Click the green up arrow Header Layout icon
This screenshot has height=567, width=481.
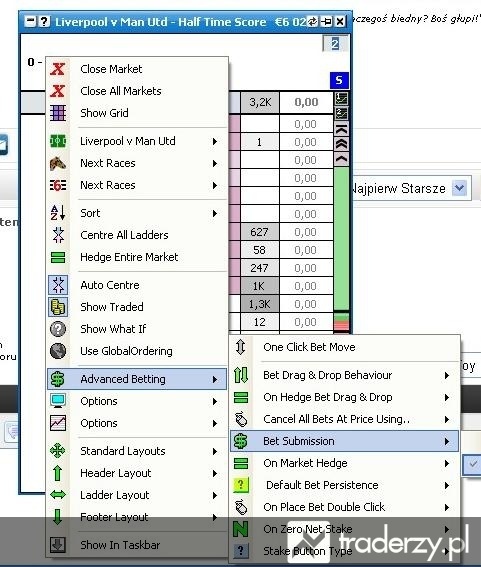click(x=58, y=473)
